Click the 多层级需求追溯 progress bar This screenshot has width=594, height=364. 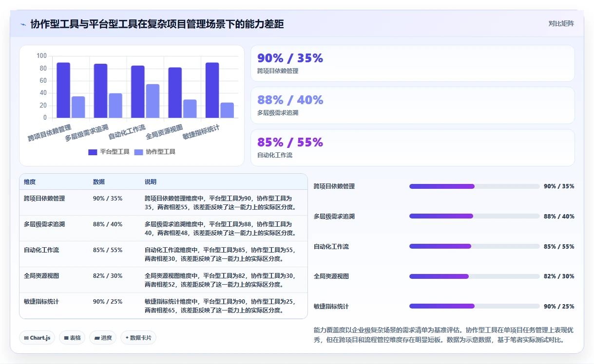475,216
